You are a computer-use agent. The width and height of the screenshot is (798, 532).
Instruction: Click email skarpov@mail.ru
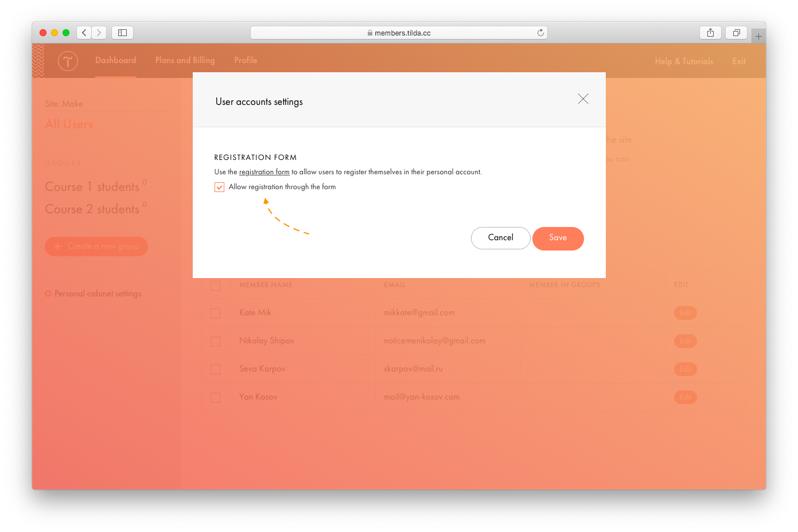pyautogui.click(x=414, y=369)
